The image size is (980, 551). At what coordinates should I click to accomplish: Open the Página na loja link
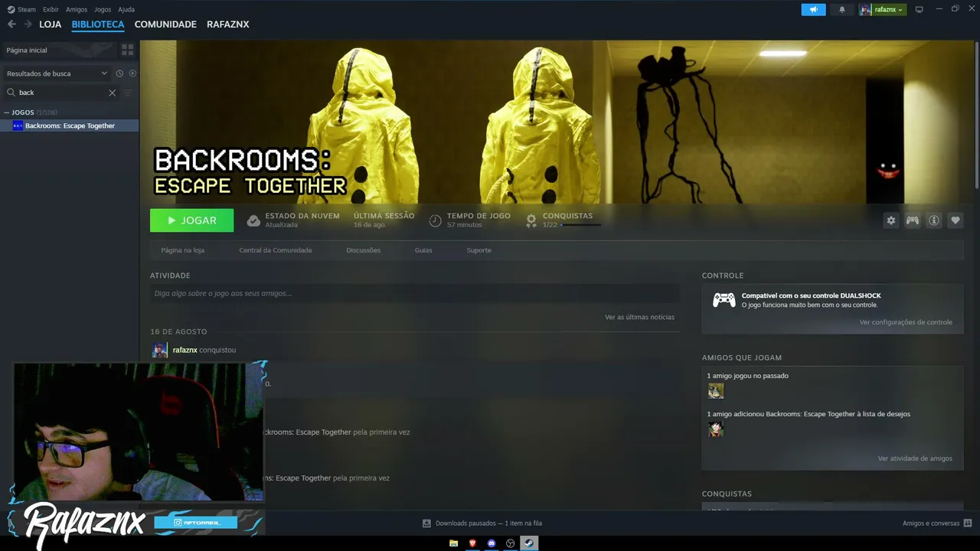pyautogui.click(x=182, y=250)
